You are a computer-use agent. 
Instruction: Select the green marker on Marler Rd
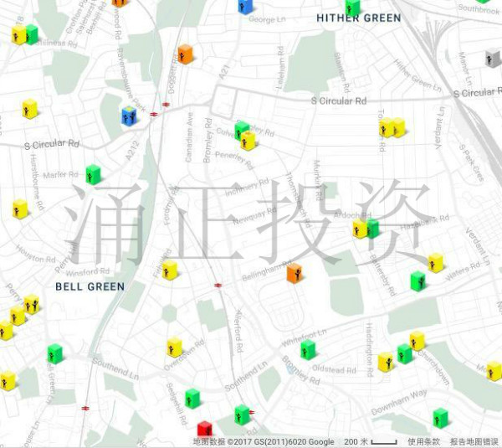click(93, 174)
